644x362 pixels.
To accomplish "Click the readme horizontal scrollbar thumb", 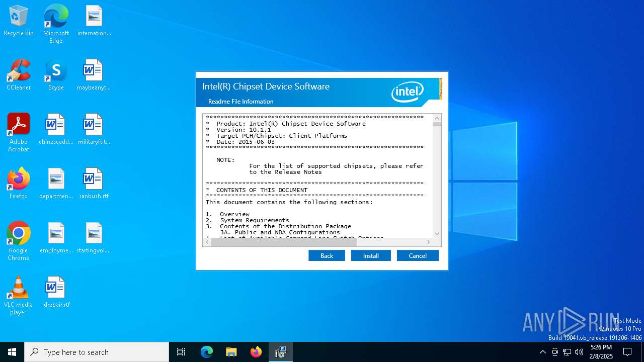I will click(x=284, y=242).
